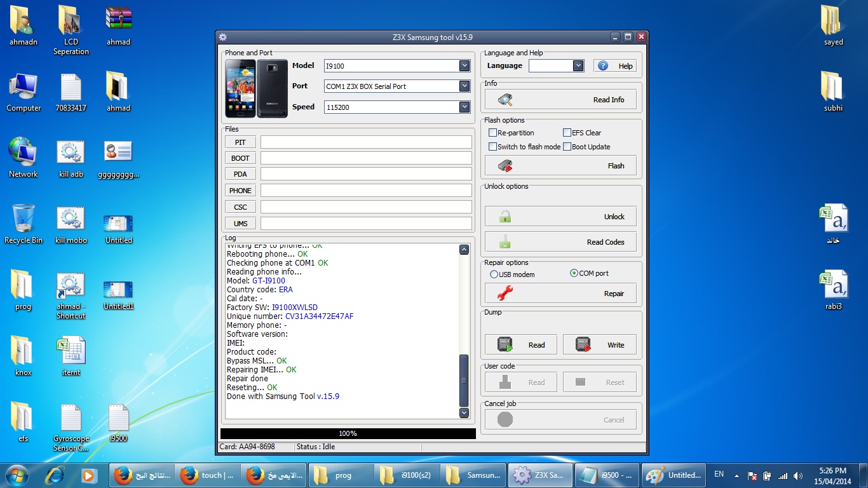Screen dimensions: 868x488
Task: Browse for a PDA file
Action: pyautogui.click(x=240, y=174)
